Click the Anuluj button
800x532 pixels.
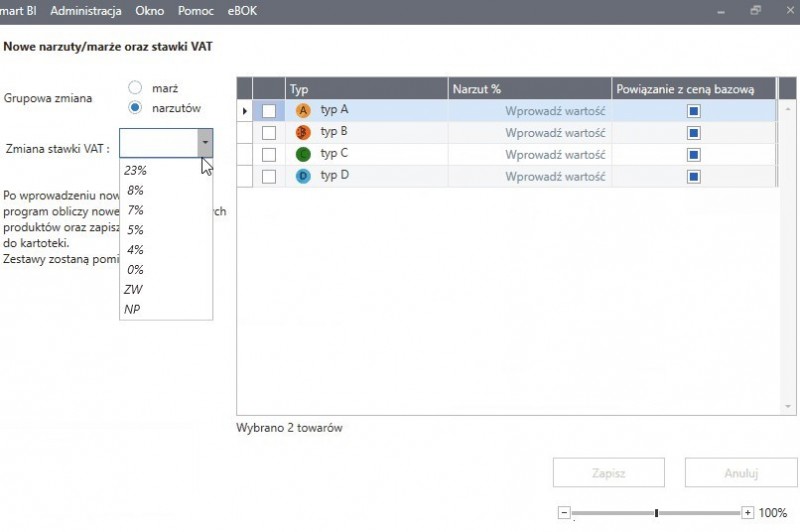click(x=741, y=473)
